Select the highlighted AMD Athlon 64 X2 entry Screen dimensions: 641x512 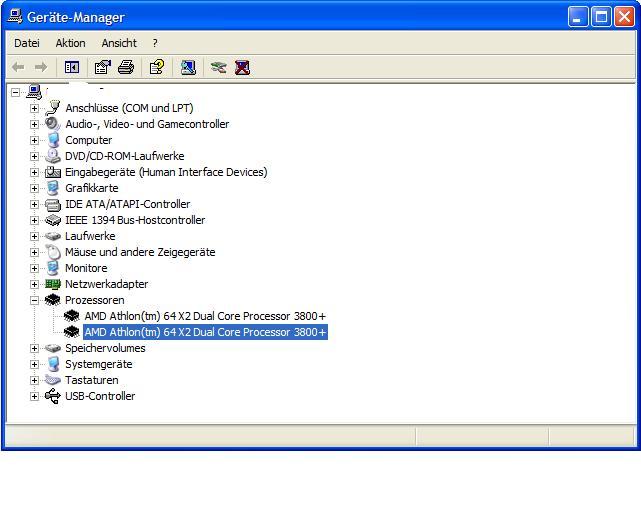click(x=205, y=332)
